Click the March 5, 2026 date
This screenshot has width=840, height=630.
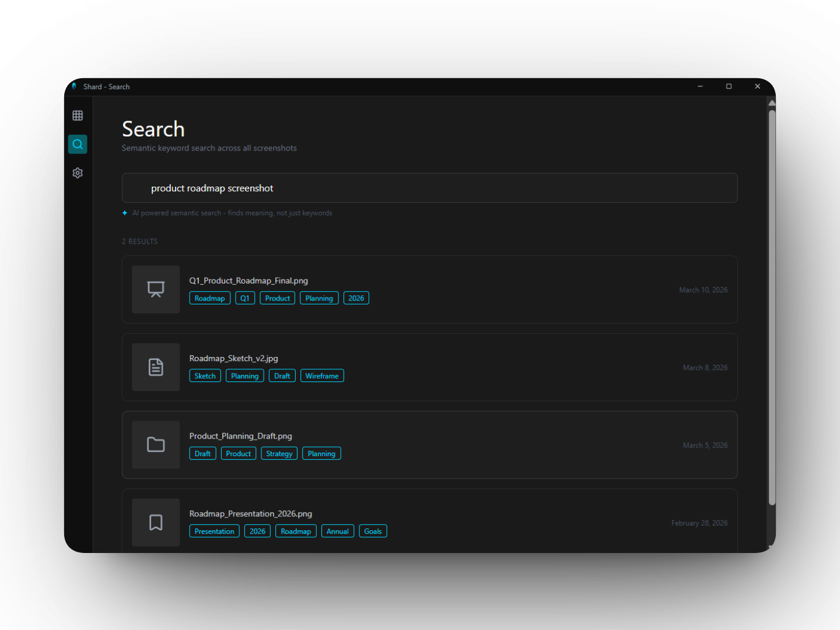[x=705, y=445]
